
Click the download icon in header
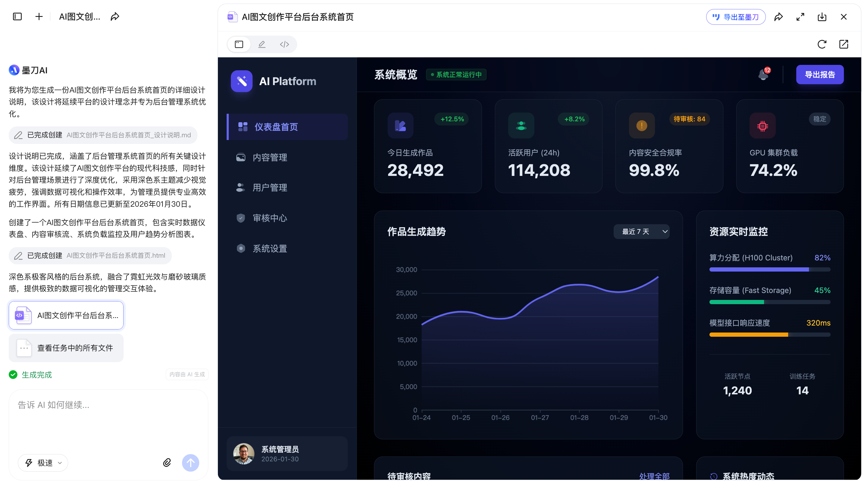[822, 17]
